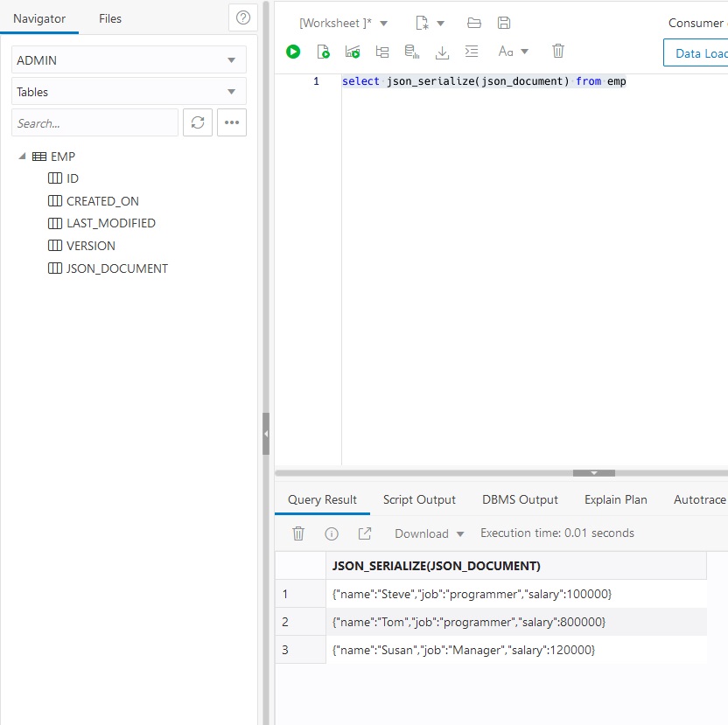The image size is (728, 725).
Task: Select the CREATED_ON column
Action: [94, 201]
